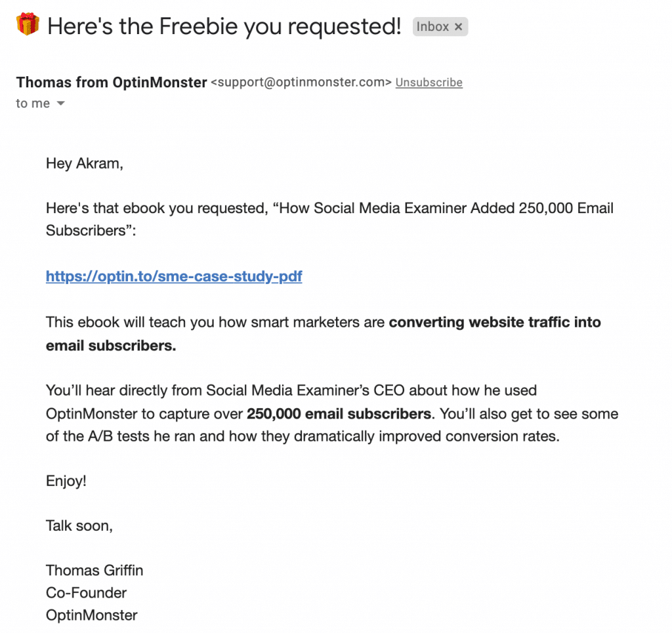The width and height of the screenshot is (672, 633).
Task: Click the "Talk soon," sign-off
Action: pyautogui.click(x=79, y=525)
